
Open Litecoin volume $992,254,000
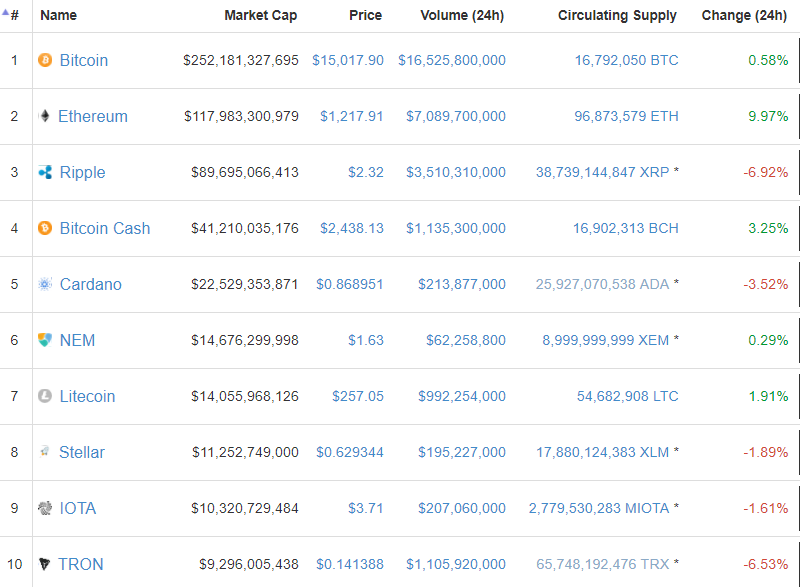click(462, 396)
